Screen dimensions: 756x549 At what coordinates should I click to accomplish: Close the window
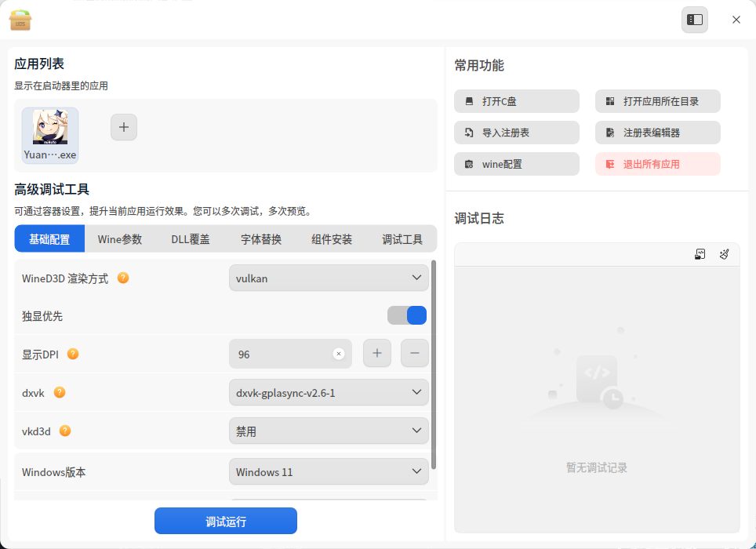[x=736, y=20]
